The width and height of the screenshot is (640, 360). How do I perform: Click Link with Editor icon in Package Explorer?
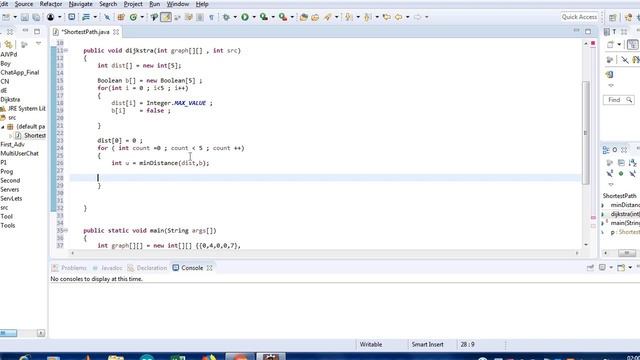point(8,44)
